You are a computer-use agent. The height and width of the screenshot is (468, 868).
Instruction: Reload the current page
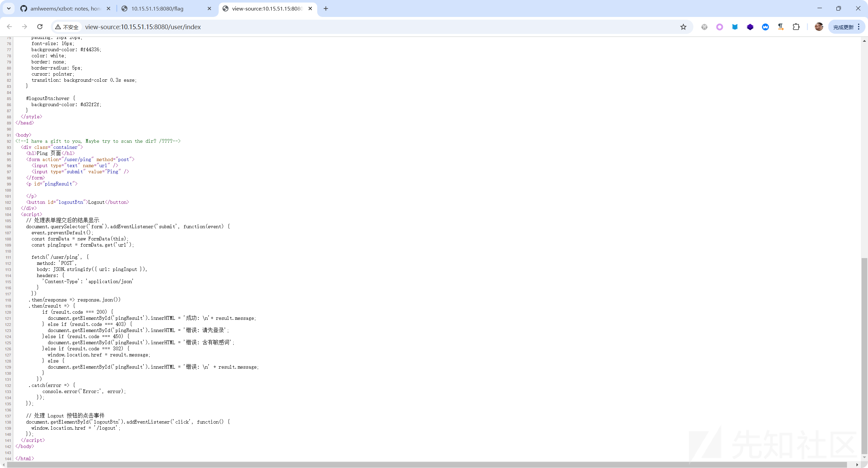(40, 27)
